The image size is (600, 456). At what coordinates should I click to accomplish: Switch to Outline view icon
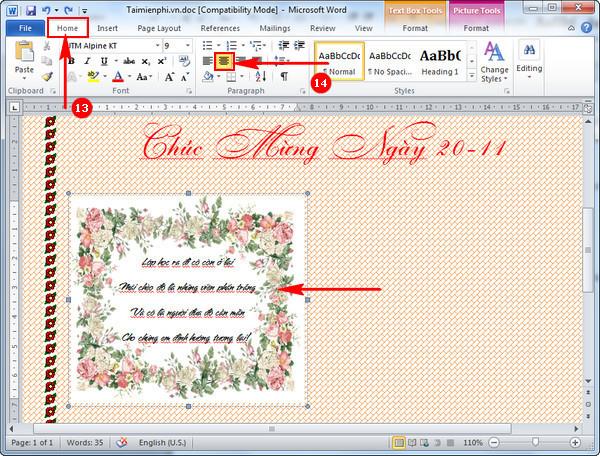(x=437, y=443)
